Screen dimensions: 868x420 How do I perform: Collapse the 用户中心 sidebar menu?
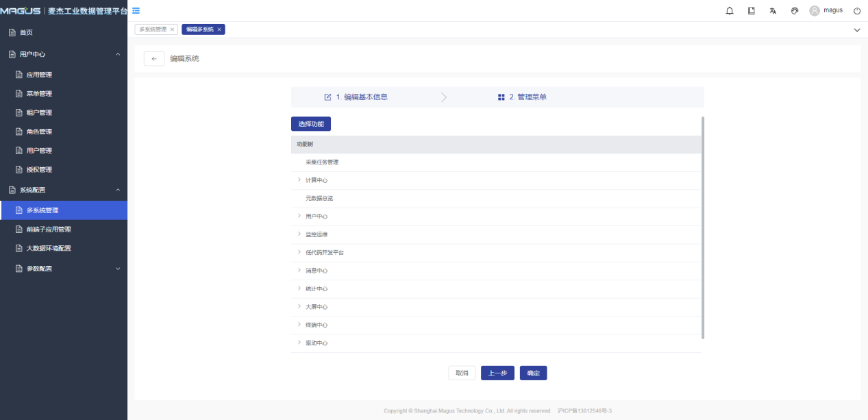click(x=118, y=54)
